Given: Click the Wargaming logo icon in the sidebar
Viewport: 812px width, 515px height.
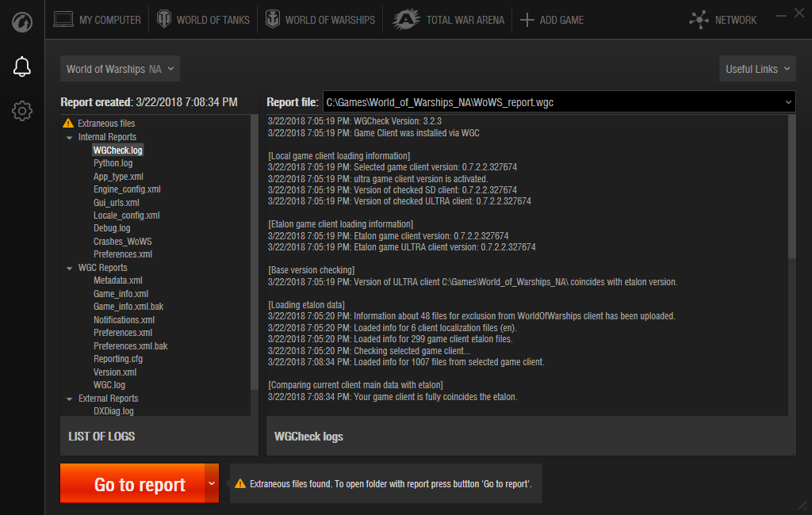Looking at the screenshot, I should click(x=21, y=22).
